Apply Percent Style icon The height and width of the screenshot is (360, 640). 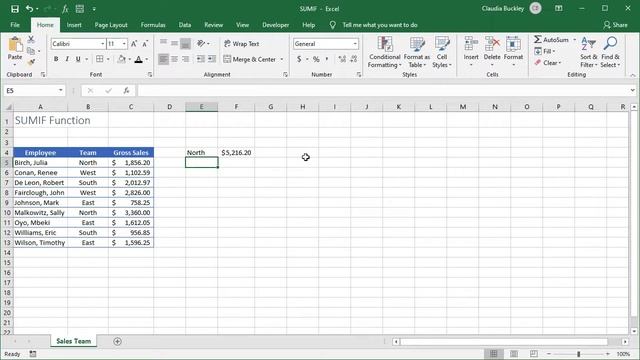click(316, 59)
